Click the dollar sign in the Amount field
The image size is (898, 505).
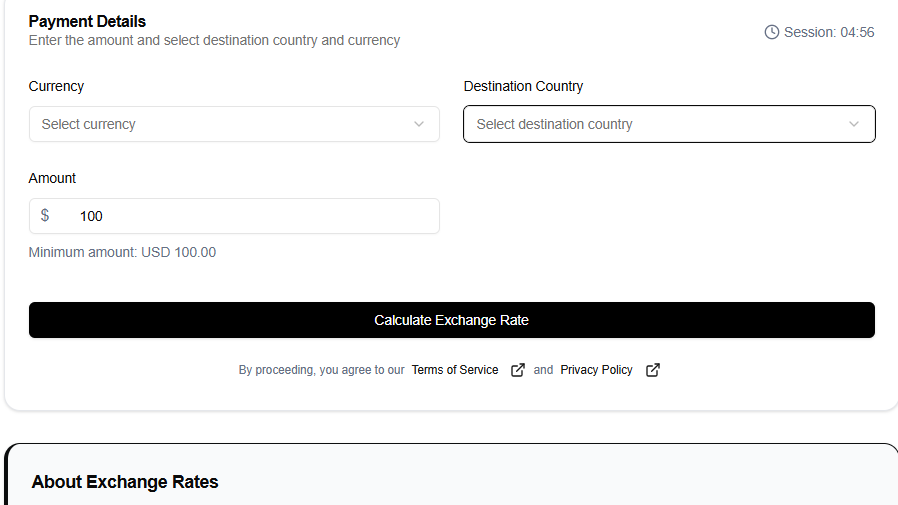[45, 216]
